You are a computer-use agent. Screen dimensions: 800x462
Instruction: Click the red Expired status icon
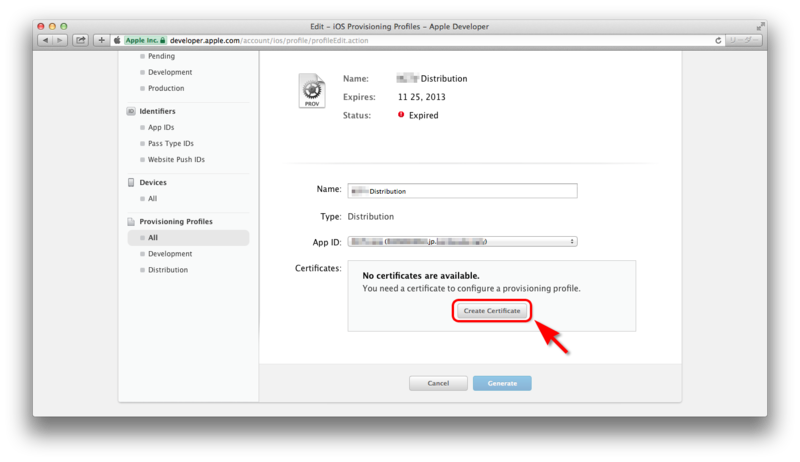(401, 115)
